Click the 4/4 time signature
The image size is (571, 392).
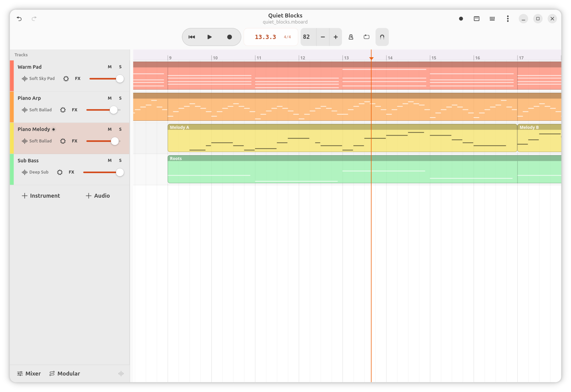click(287, 37)
